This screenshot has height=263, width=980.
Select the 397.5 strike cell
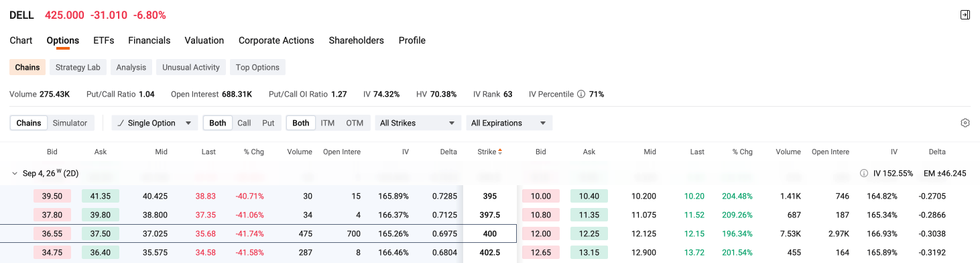[x=490, y=215]
